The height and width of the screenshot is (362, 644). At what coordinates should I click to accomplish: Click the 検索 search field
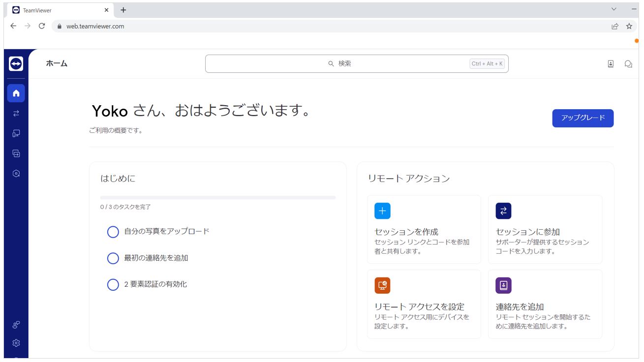(357, 63)
